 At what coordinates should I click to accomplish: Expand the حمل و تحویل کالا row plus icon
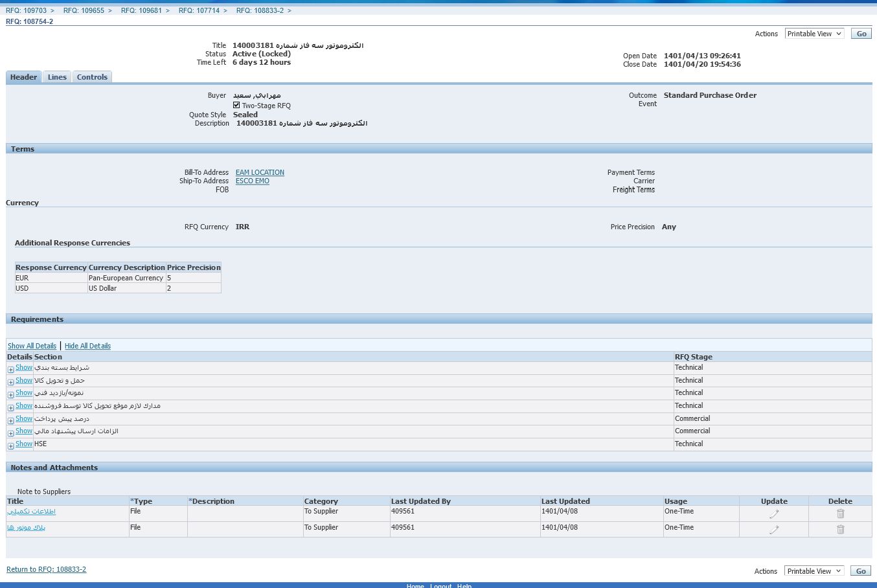tap(10, 382)
